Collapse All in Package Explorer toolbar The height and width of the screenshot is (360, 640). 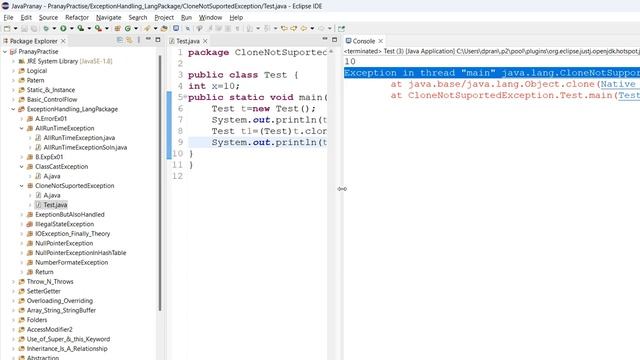click(x=120, y=40)
